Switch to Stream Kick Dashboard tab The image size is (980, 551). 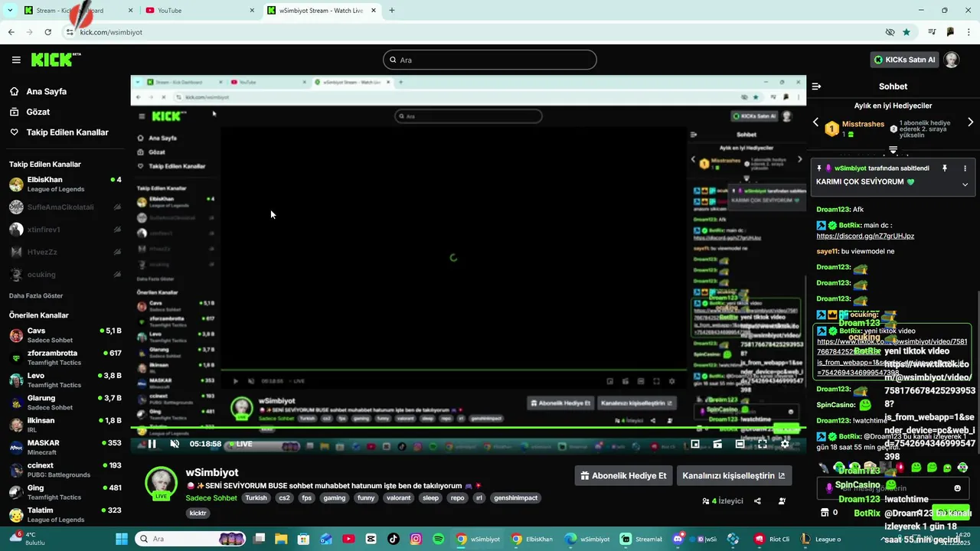point(78,11)
